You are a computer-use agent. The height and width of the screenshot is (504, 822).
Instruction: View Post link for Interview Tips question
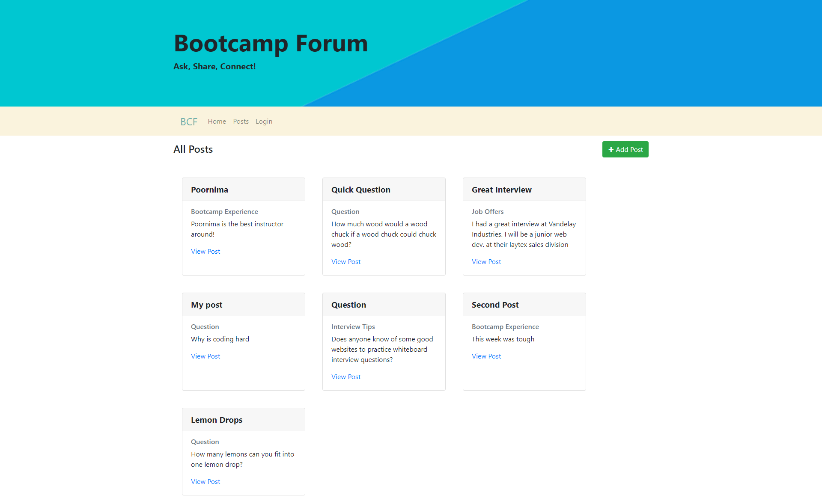click(x=346, y=377)
